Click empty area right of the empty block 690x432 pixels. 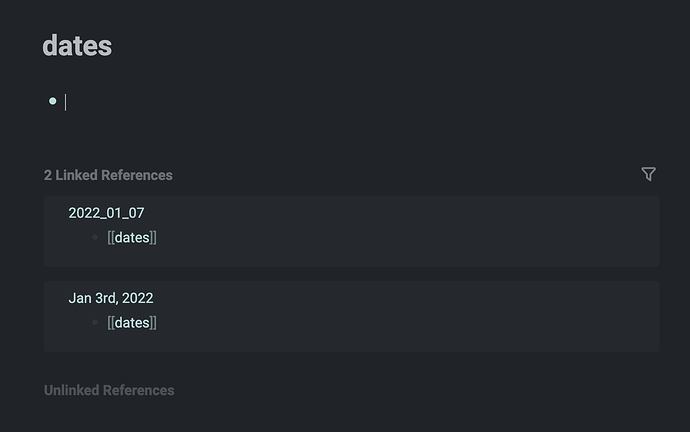[x=396, y=102]
